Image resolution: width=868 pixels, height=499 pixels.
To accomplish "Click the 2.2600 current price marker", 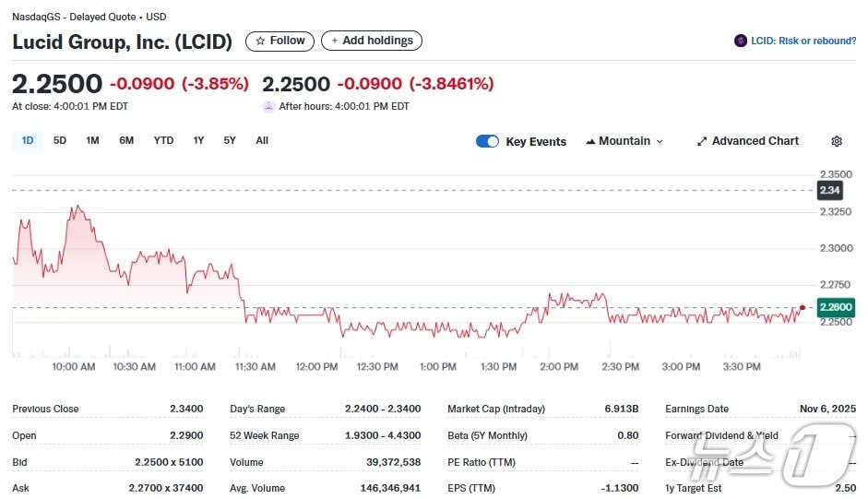I will [835, 307].
